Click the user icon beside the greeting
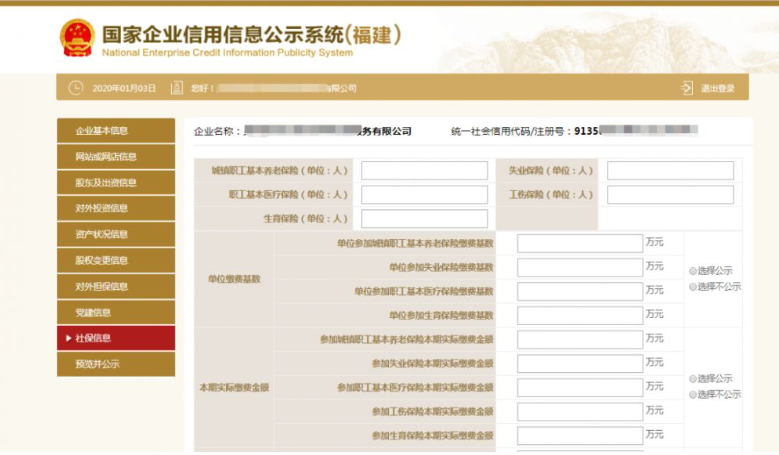 [176, 88]
